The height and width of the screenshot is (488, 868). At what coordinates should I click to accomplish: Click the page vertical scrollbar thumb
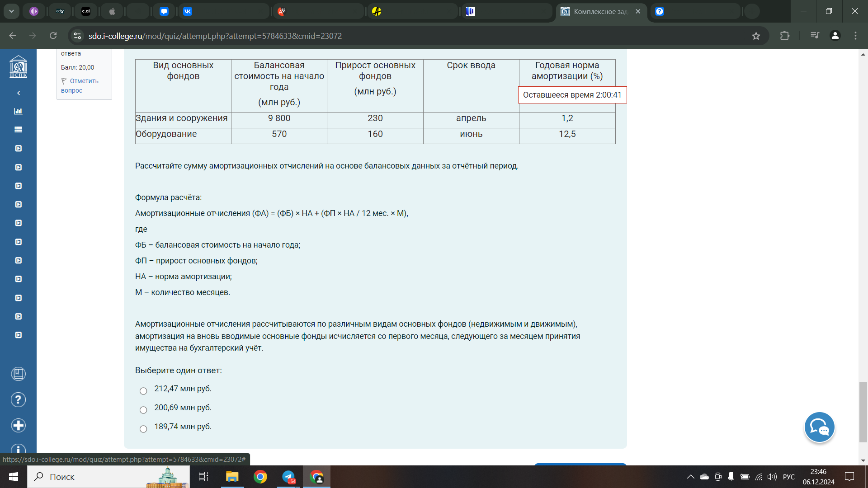863,412
